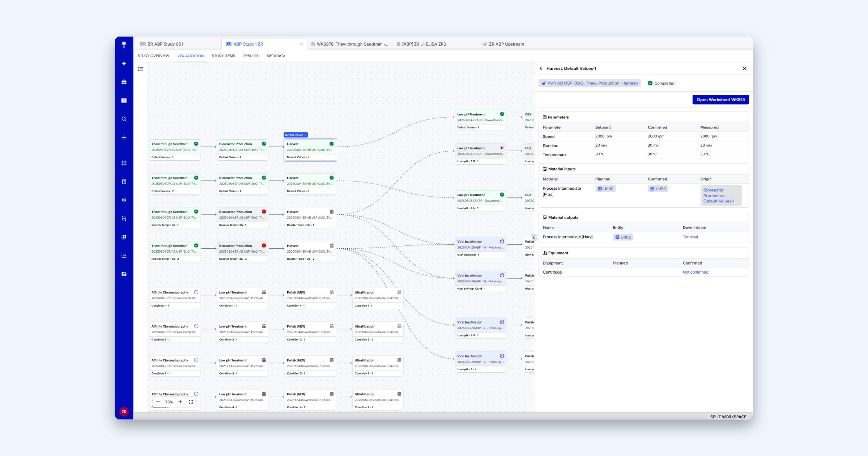
Task: Close the Harvest details panel
Action: pos(744,68)
